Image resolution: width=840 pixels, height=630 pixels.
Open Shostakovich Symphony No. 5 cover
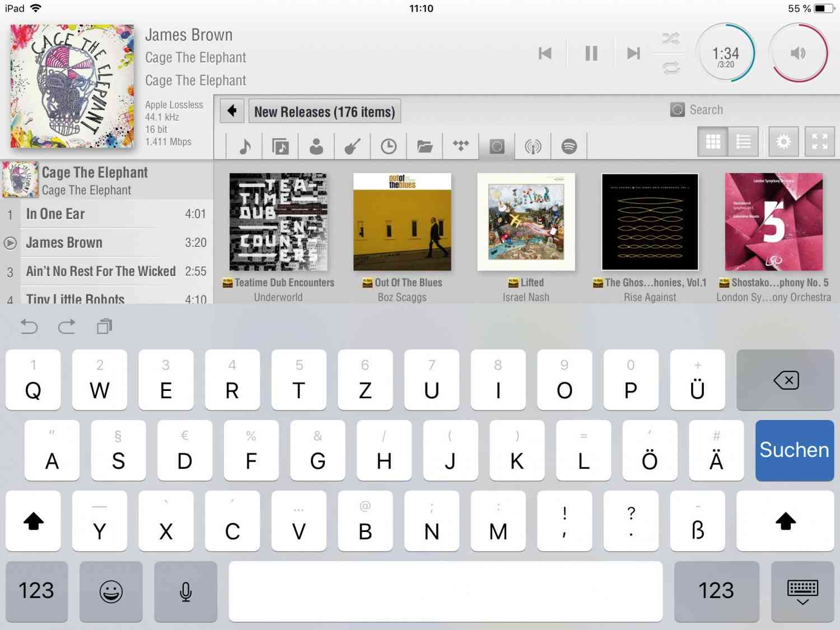coord(774,222)
